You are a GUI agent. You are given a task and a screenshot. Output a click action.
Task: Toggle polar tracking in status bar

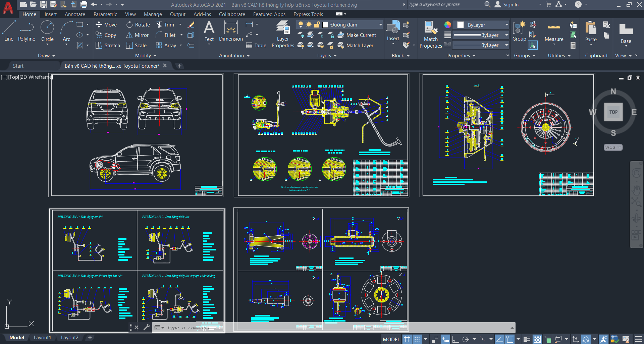tap(466, 339)
